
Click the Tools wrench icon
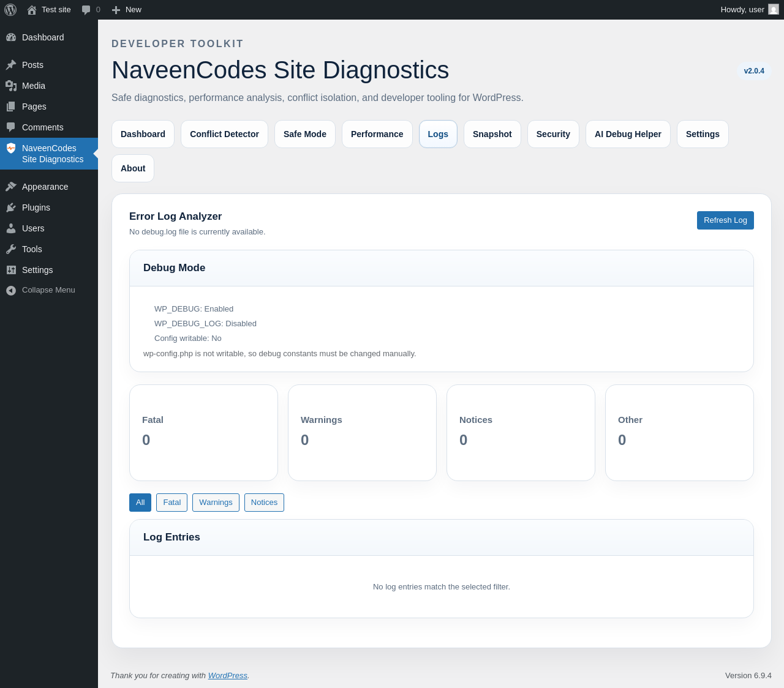tap(11, 249)
